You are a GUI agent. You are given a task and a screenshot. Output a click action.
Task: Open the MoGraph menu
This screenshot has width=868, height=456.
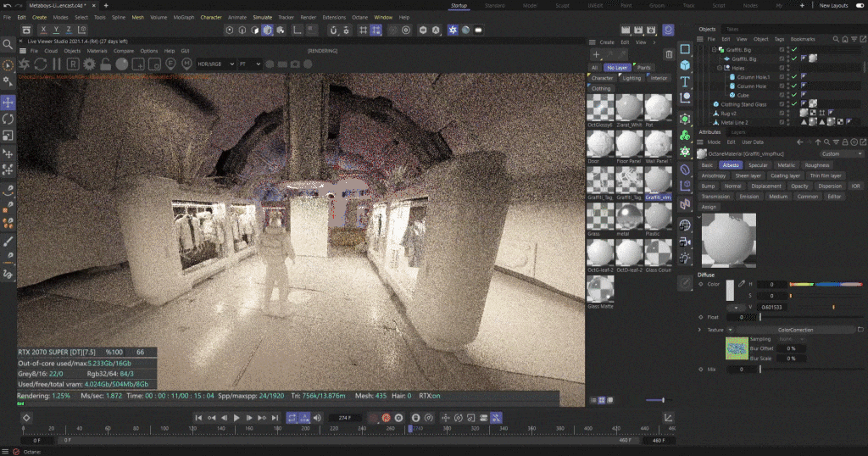pos(182,17)
